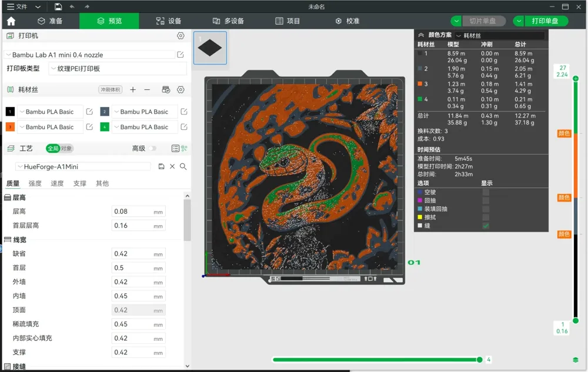Open the settings list compare icon
The height and width of the screenshot is (372, 588).
coord(175,148)
